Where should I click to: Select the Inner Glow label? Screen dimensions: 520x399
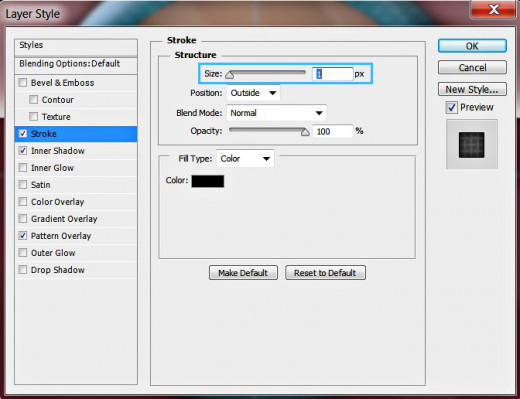coord(52,168)
